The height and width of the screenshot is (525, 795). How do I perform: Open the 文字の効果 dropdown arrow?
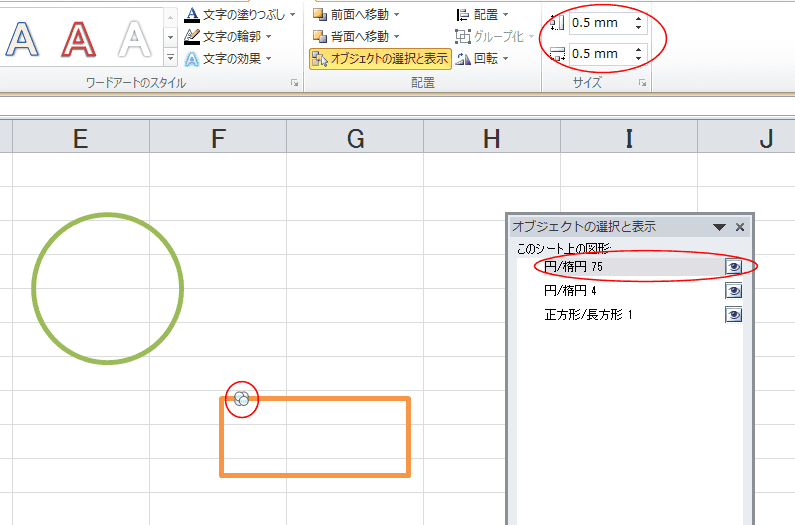click(268, 59)
